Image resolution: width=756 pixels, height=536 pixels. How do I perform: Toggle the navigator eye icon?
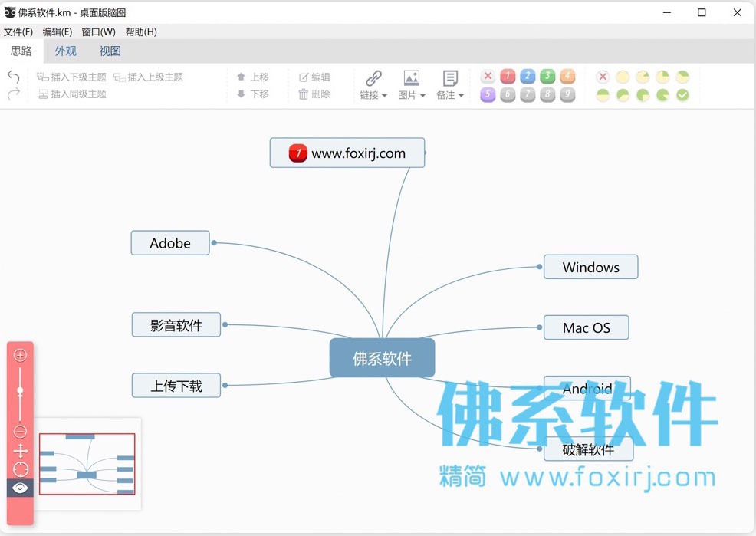pos(20,488)
